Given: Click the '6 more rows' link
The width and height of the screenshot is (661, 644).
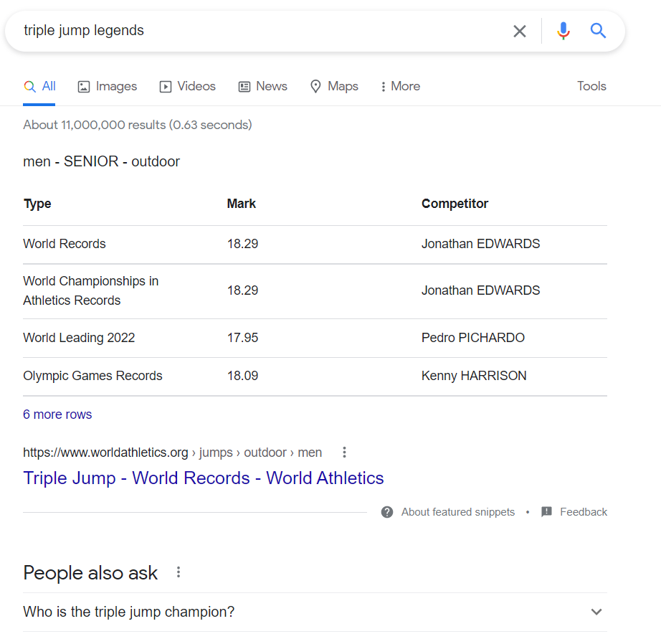Looking at the screenshot, I should 57,415.
